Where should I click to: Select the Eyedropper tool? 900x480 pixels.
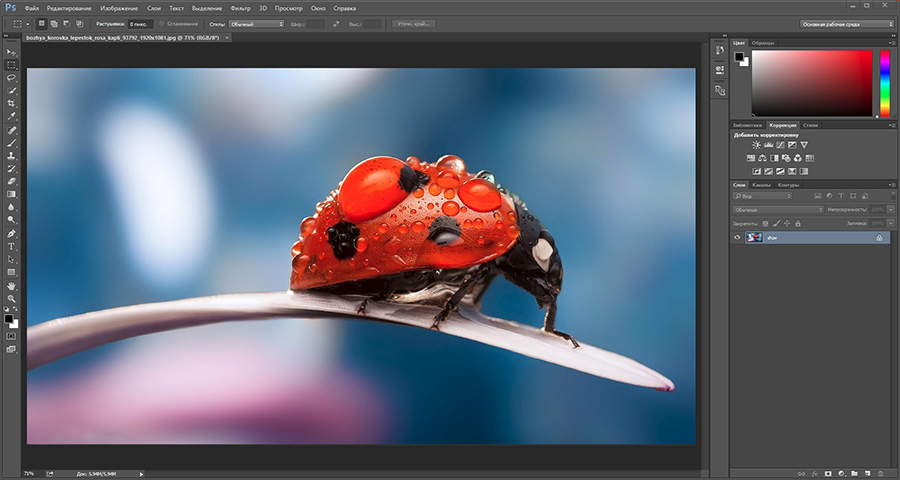(11, 117)
